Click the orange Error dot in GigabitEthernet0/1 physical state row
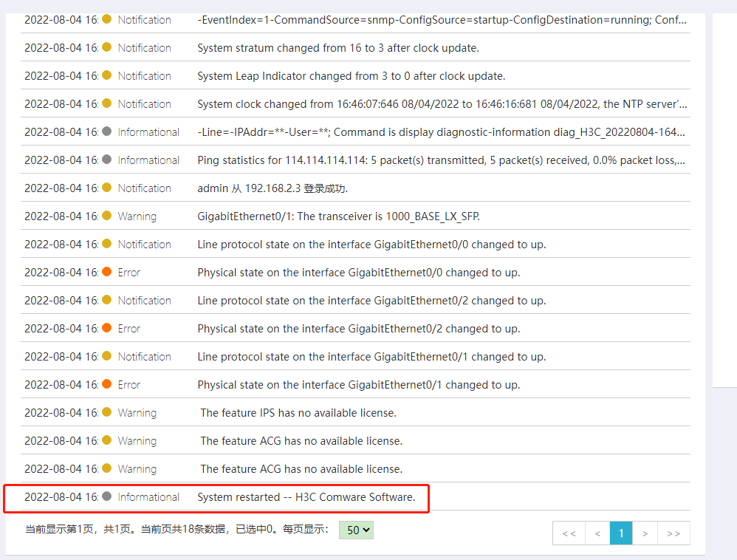The image size is (737, 560). [x=106, y=384]
